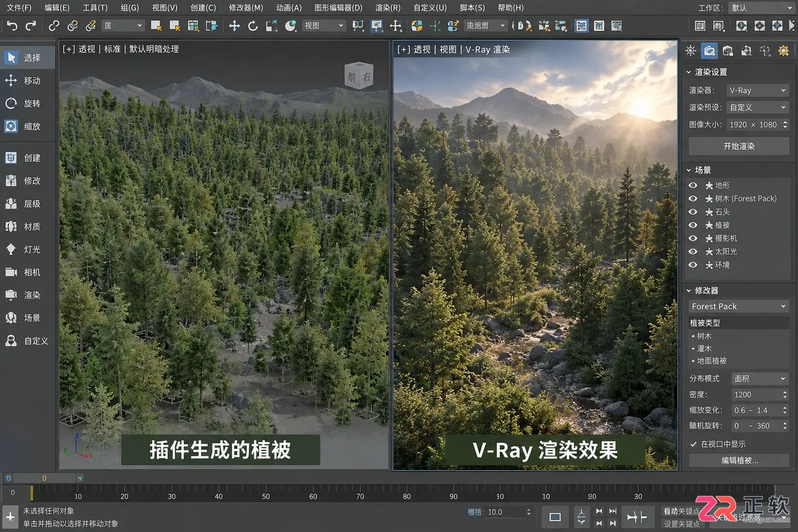The image size is (798, 532).
Task: Collapse the 场景 section in right panel
Action: coord(689,170)
